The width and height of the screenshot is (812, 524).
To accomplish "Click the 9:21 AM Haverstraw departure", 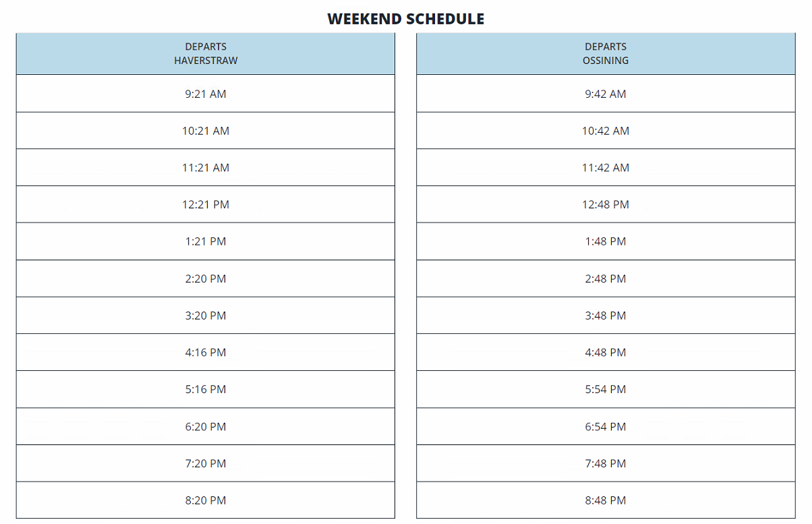I will (x=206, y=94).
